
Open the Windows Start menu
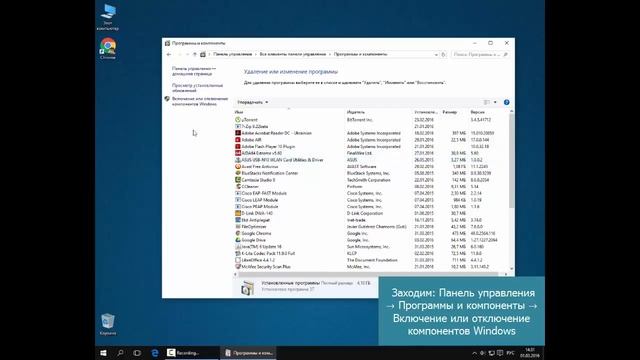(103, 353)
